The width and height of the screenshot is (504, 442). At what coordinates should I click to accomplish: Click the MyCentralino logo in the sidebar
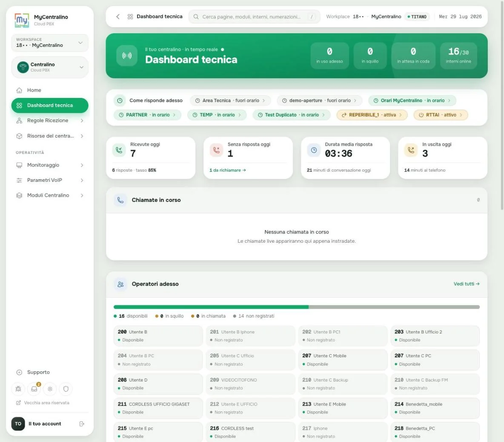point(22,20)
